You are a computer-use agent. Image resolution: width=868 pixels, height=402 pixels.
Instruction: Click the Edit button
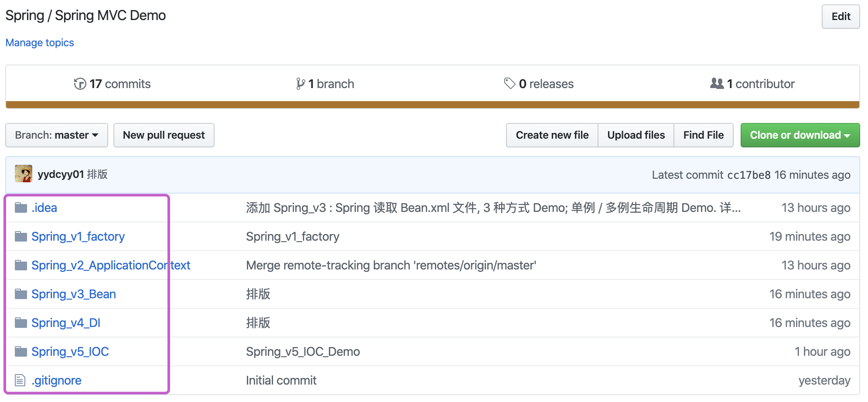(x=840, y=17)
